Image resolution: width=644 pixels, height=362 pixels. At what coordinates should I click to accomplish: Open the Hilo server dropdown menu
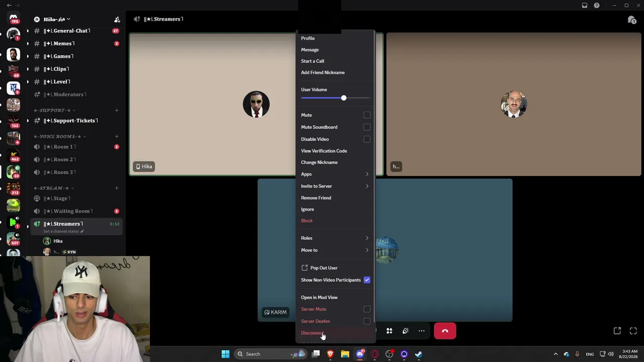tap(57, 20)
